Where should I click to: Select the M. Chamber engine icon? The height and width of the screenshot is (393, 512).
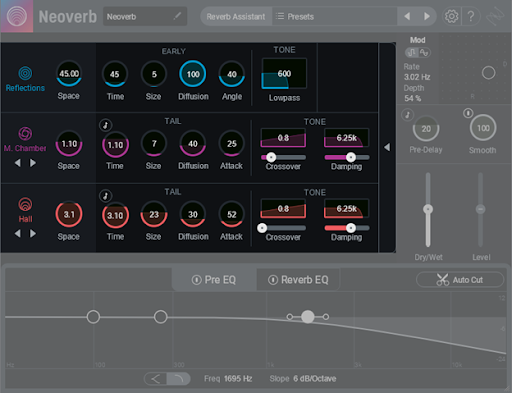(x=25, y=134)
